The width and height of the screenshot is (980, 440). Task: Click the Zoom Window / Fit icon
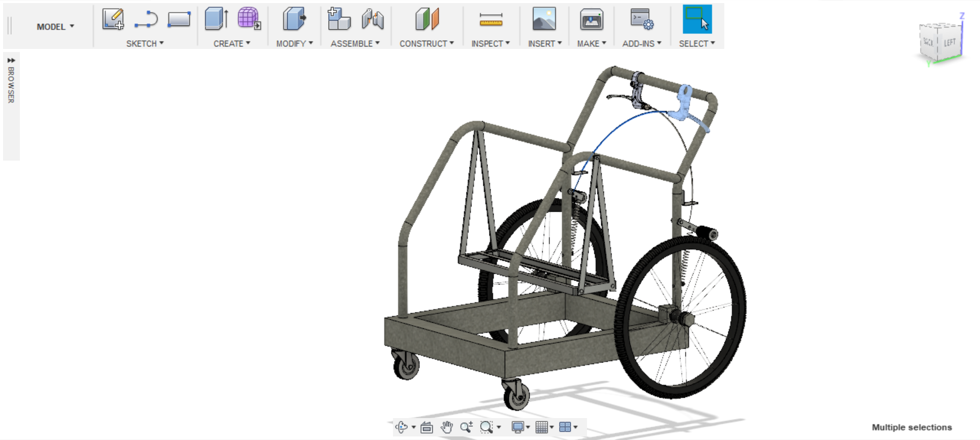(486, 427)
